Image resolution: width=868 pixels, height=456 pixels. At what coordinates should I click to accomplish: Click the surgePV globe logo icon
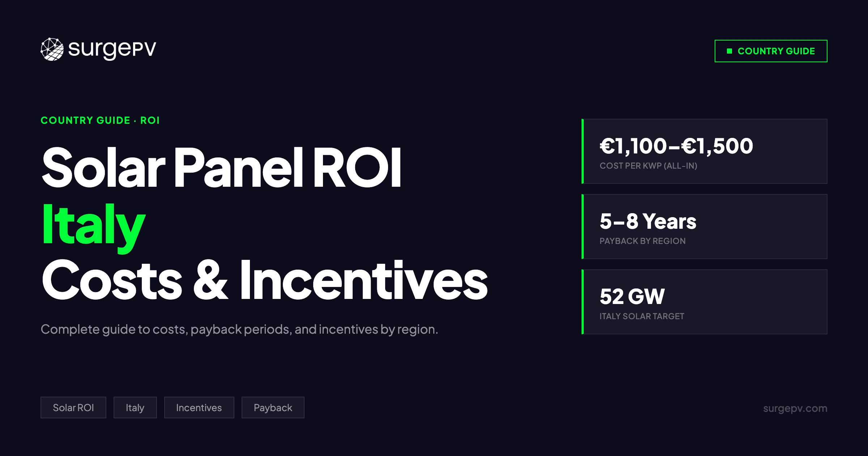point(52,49)
